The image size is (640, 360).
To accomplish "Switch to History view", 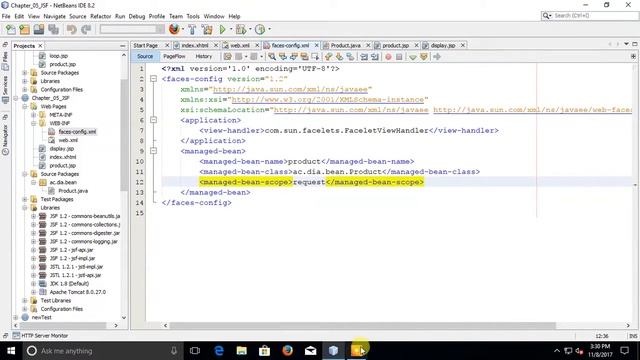I will click(x=204, y=56).
